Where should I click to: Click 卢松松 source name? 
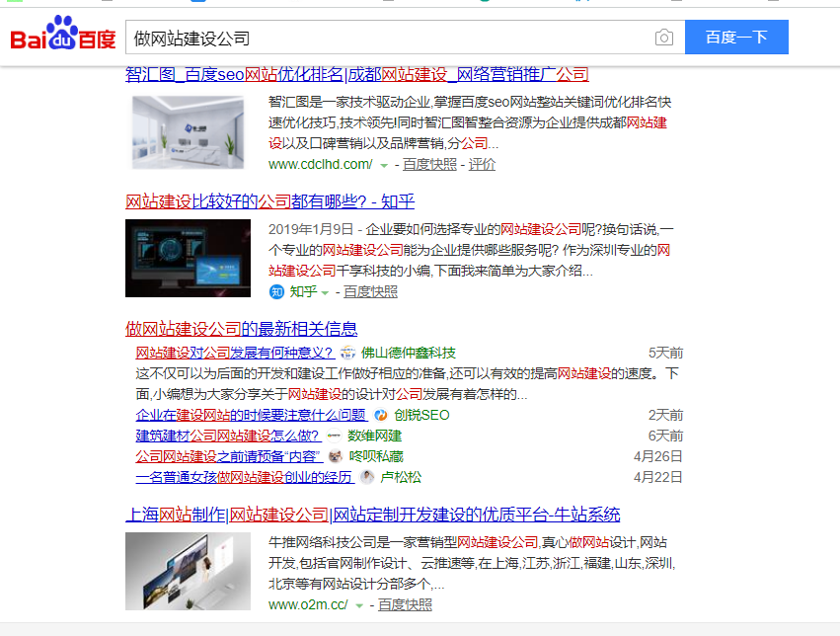click(401, 477)
